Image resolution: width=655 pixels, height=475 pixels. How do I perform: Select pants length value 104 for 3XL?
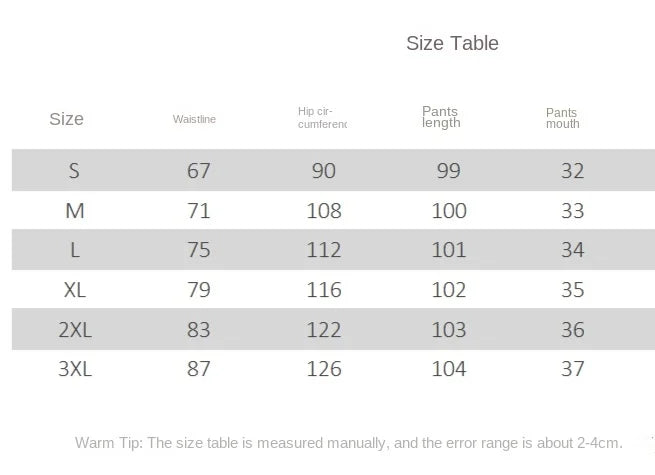pos(449,369)
